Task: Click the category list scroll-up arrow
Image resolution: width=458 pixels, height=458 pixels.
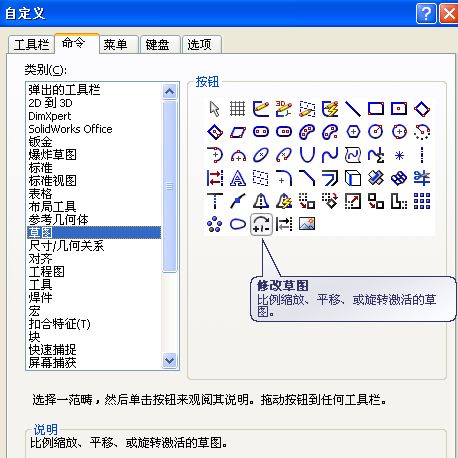Action: point(170,91)
